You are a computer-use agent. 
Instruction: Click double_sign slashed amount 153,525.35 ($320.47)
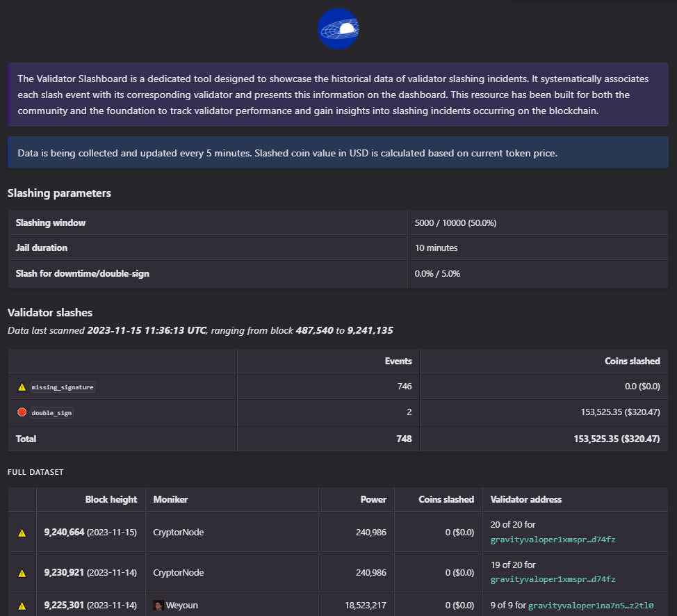[x=620, y=412]
